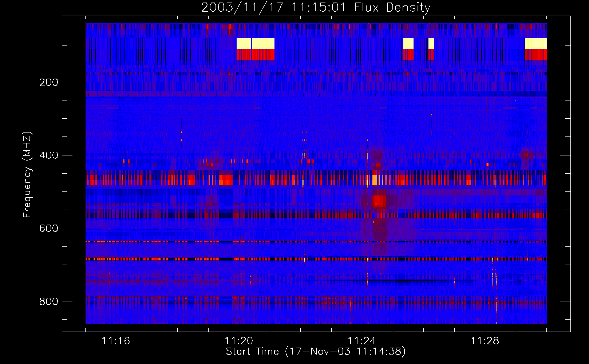589x364 pixels.
Task: Click the 600 frequency tick label
Action: click(x=49, y=228)
